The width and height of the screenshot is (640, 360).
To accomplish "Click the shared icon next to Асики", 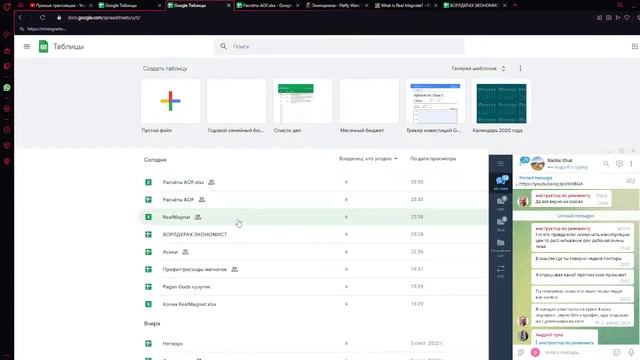I will point(185,252).
